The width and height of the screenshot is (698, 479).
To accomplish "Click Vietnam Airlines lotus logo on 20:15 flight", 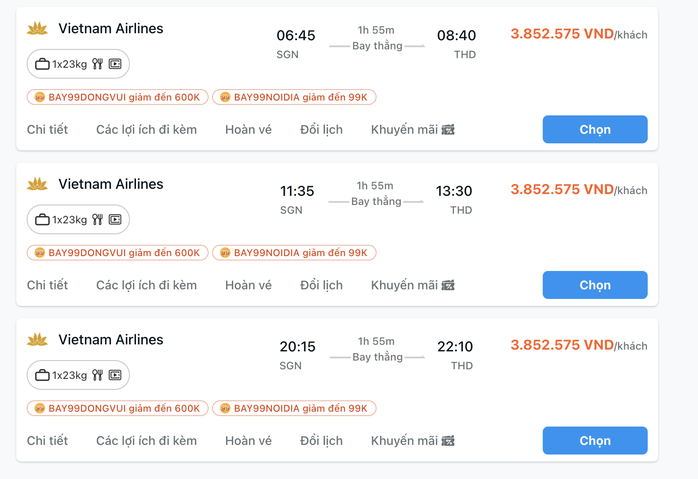I will coord(37,340).
